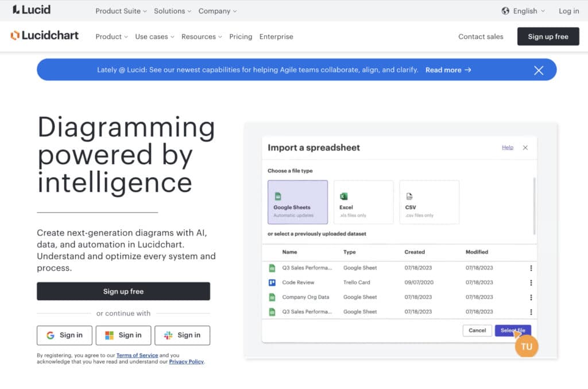This screenshot has width=588, height=389.
Task: Open the Product Suite dropdown
Action: (x=118, y=10)
